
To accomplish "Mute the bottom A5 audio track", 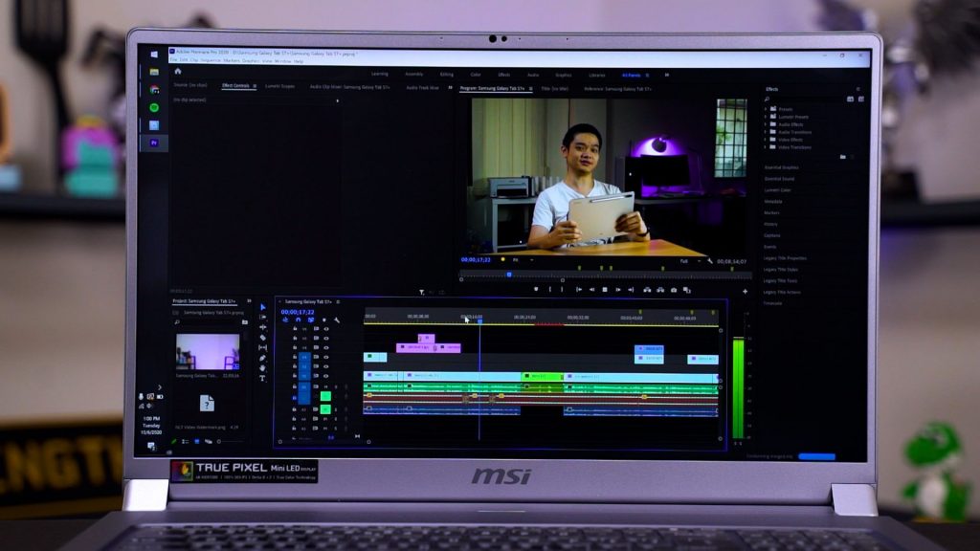I will click(x=325, y=429).
